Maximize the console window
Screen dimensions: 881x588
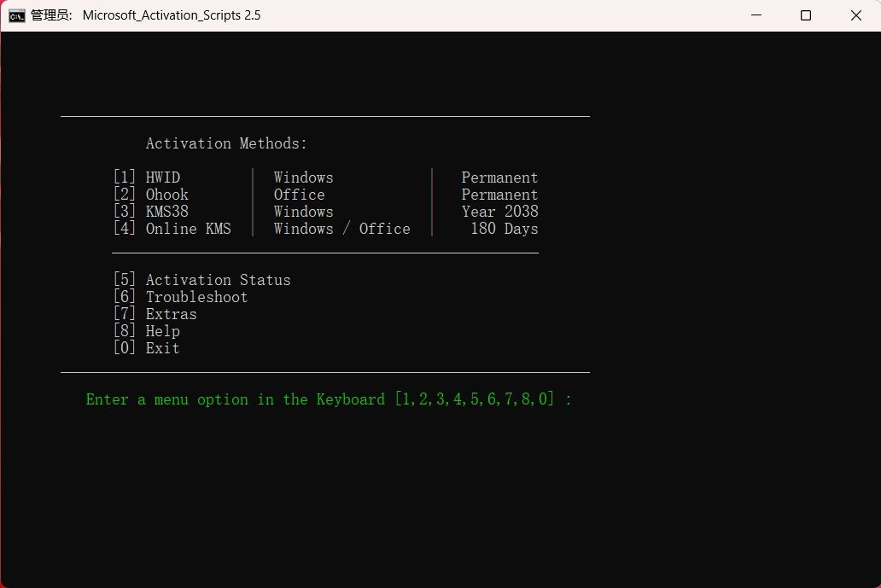pyautogui.click(x=806, y=15)
